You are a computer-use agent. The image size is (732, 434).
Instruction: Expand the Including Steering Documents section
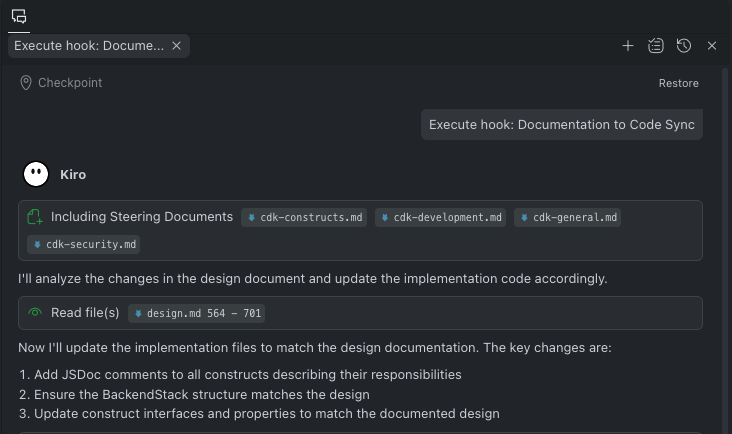(141, 217)
